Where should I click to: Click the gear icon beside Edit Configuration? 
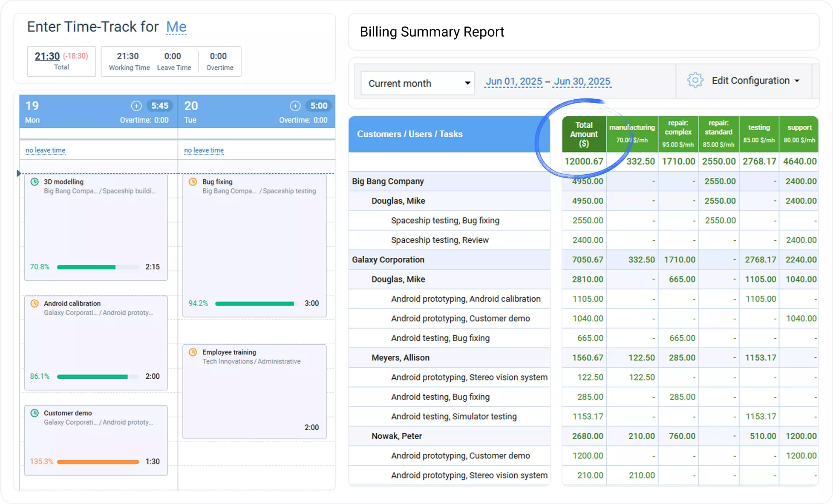pos(695,81)
